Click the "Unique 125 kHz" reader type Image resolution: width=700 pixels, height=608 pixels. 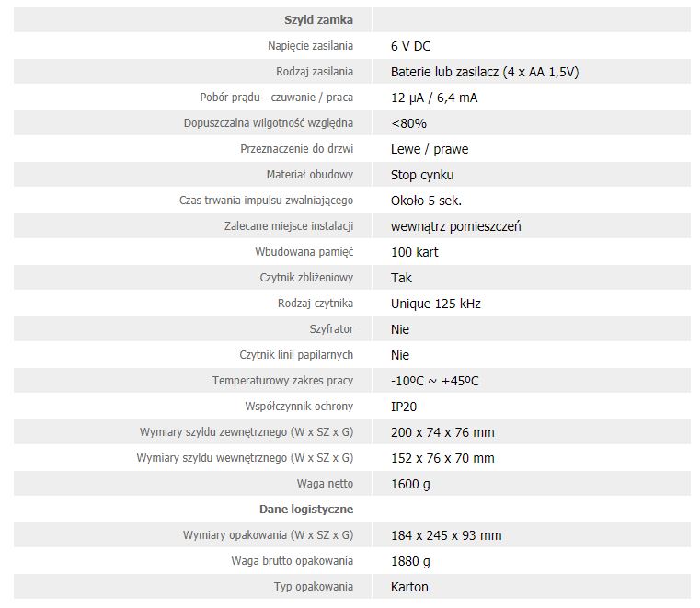pyautogui.click(x=435, y=303)
